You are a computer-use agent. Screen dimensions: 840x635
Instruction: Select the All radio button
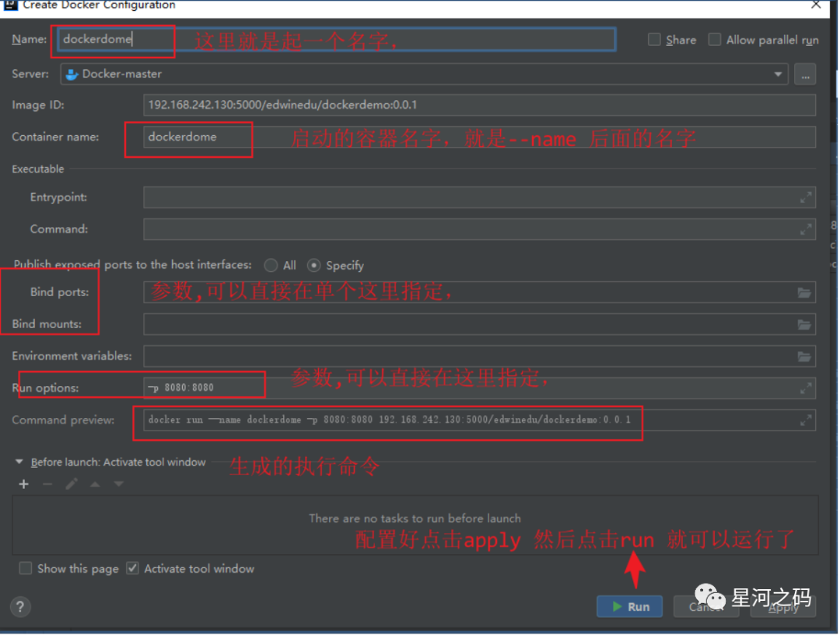click(x=271, y=266)
